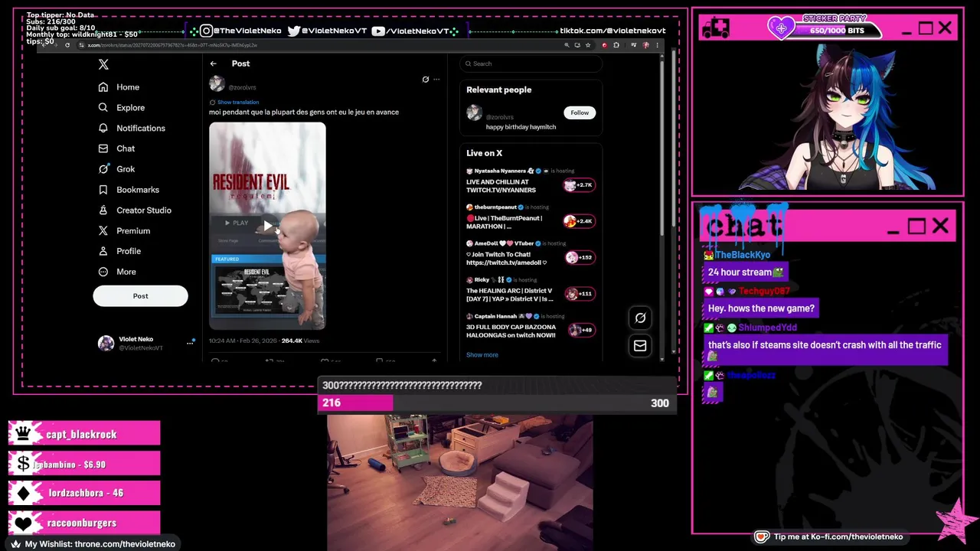Click the dollar tip badge icon

(23, 464)
